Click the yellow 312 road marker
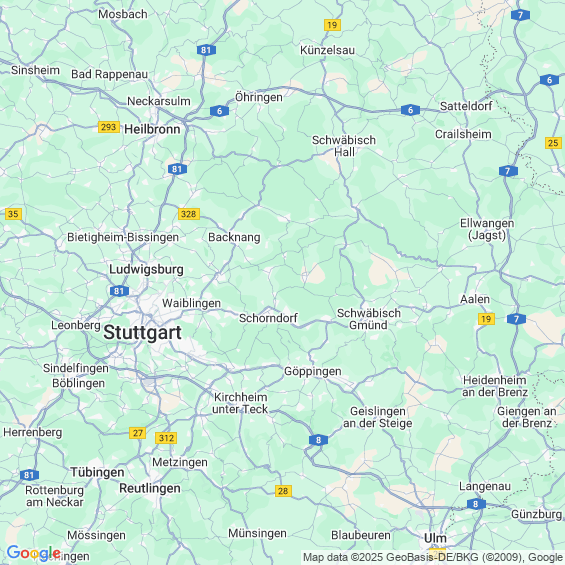565x565 pixels. click(x=166, y=438)
